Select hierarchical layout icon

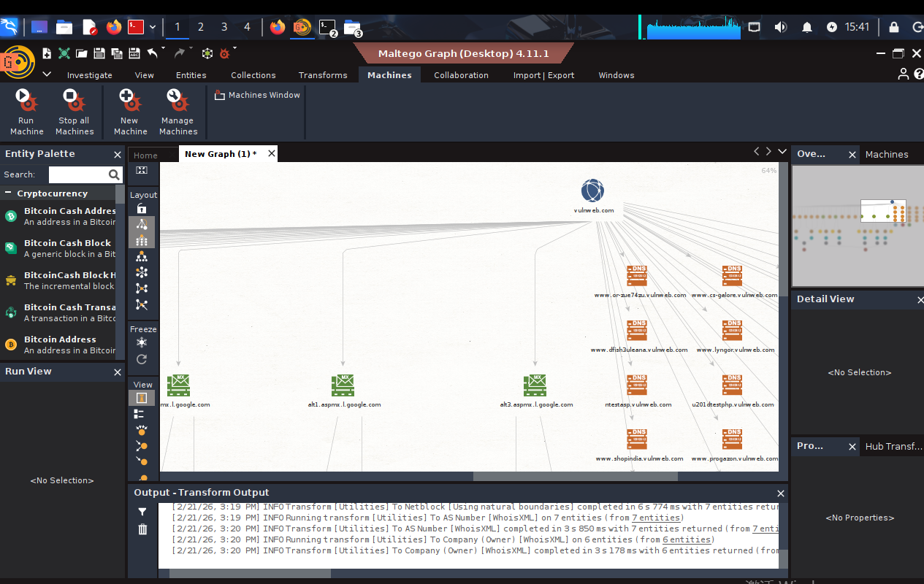pyautogui.click(x=142, y=257)
